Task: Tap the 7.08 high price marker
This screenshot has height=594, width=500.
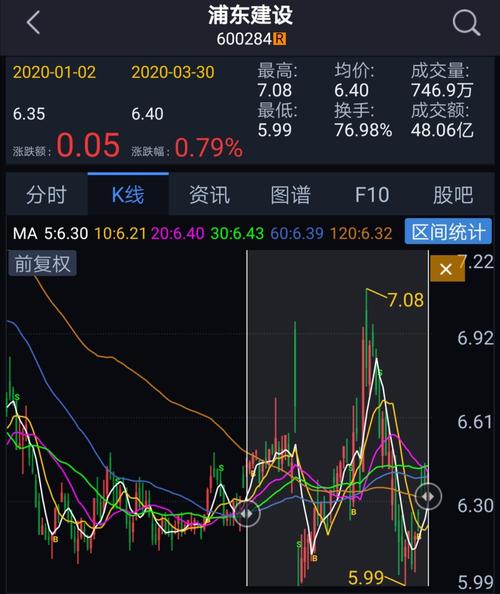Action: point(406,300)
